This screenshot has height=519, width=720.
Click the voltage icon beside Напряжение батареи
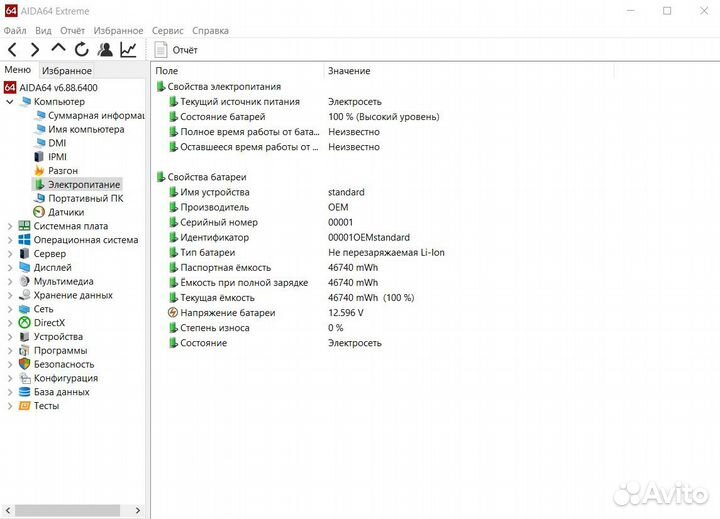173,312
